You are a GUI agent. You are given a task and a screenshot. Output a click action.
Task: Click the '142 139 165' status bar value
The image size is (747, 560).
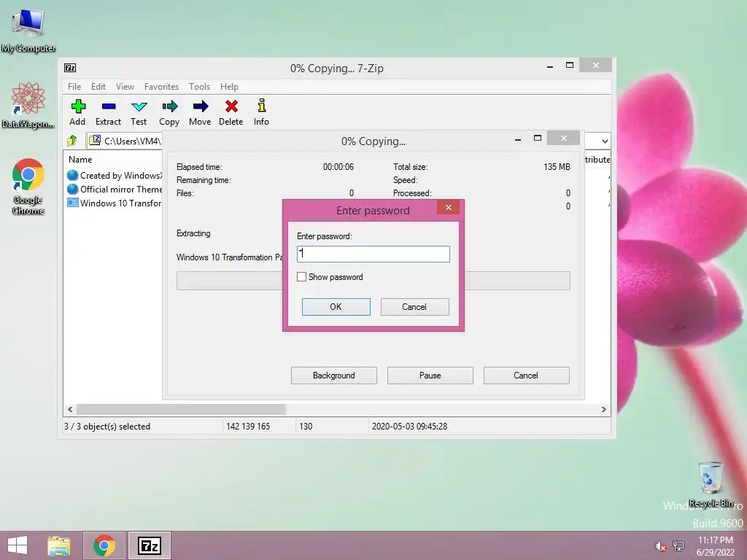click(x=248, y=426)
